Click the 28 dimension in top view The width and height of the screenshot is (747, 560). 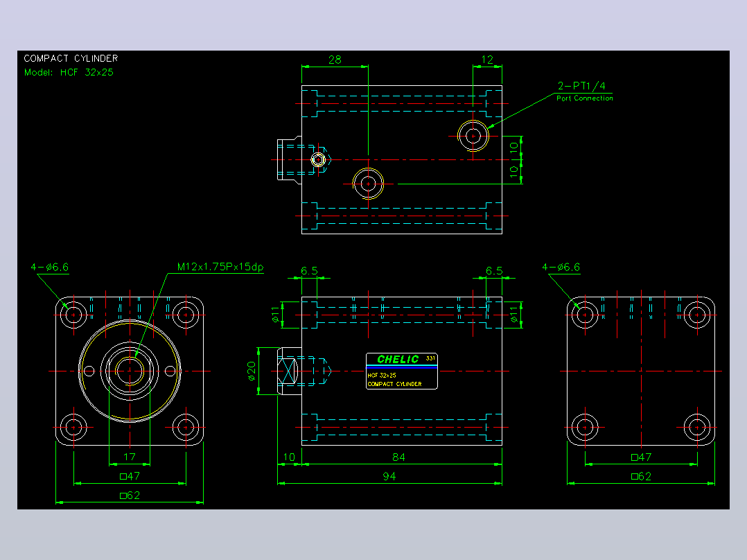(x=335, y=60)
